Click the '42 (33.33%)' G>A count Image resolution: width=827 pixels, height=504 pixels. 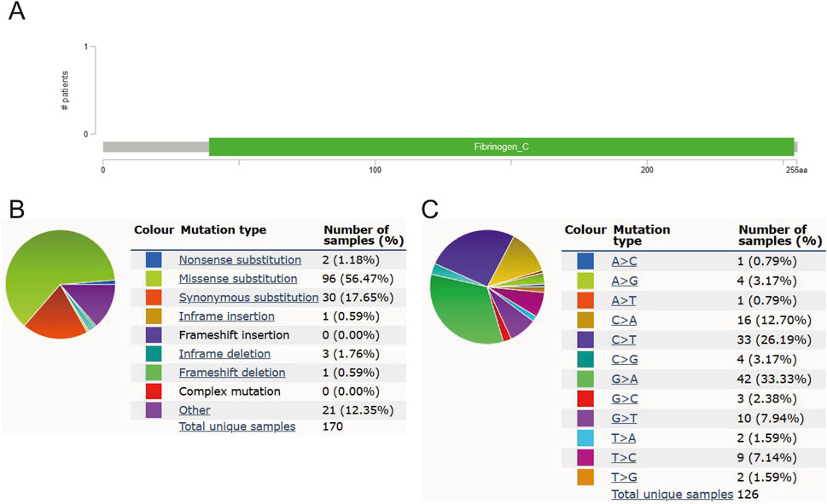tap(774, 379)
